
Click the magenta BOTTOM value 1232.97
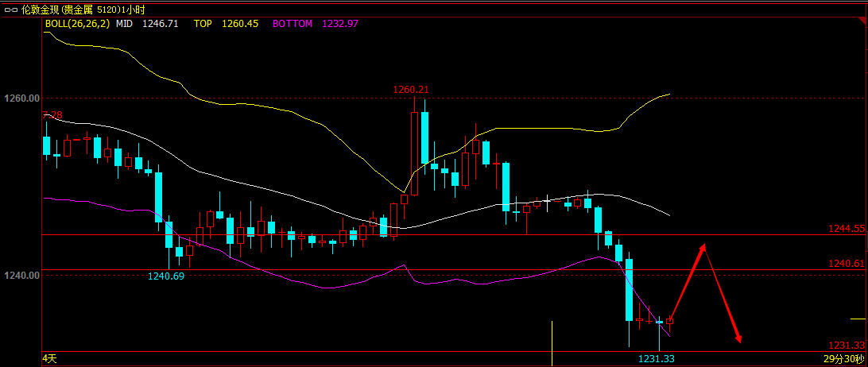(x=340, y=24)
